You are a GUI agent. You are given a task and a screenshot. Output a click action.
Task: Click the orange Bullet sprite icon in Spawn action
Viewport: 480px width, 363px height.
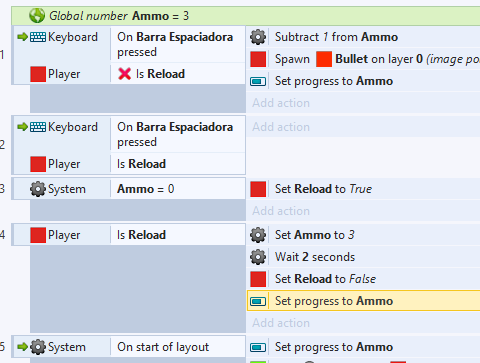click(x=324, y=59)
